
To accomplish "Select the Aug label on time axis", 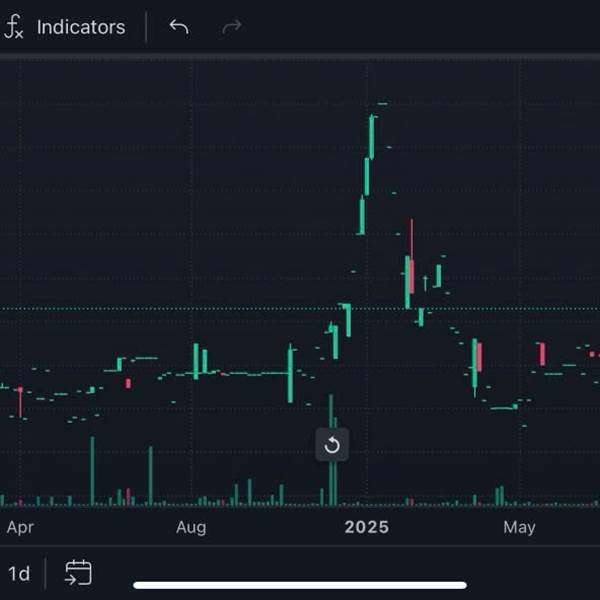I will pyautogui.click(x=191, y=527).
